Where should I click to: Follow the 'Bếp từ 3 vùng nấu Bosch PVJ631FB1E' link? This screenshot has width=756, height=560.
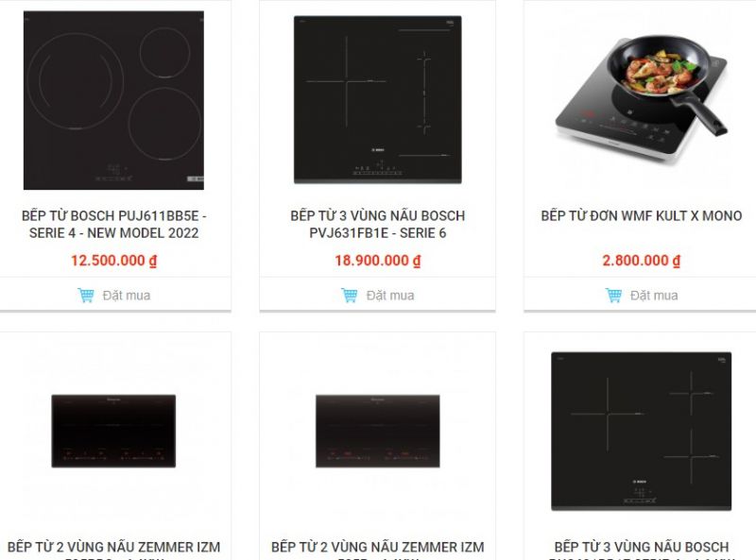377,225
